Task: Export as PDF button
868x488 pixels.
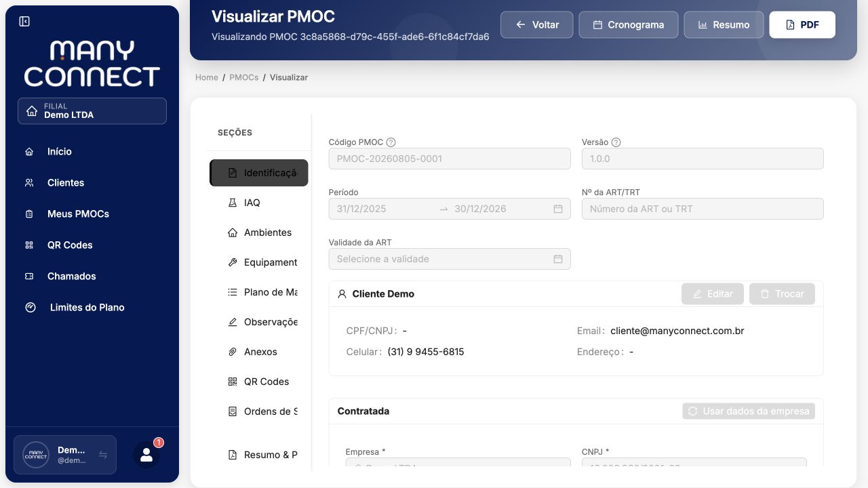Action: [x=802, y=24]
